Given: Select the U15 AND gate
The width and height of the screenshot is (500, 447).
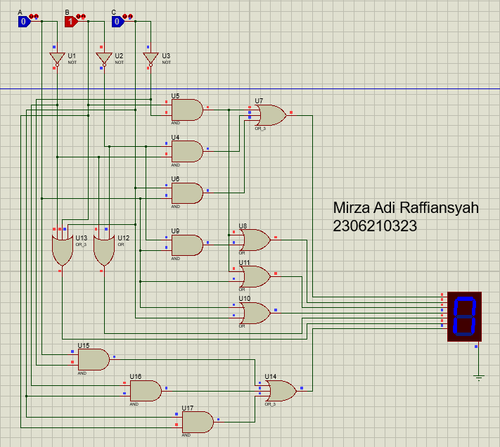Looking at the screenshot, I should click(94, 360).
